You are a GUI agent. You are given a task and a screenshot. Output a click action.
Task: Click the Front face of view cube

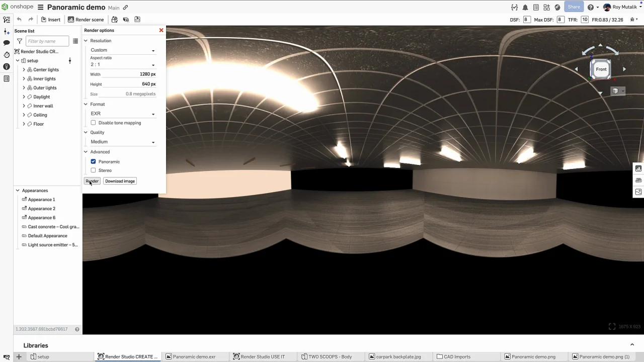click(601, 69)
